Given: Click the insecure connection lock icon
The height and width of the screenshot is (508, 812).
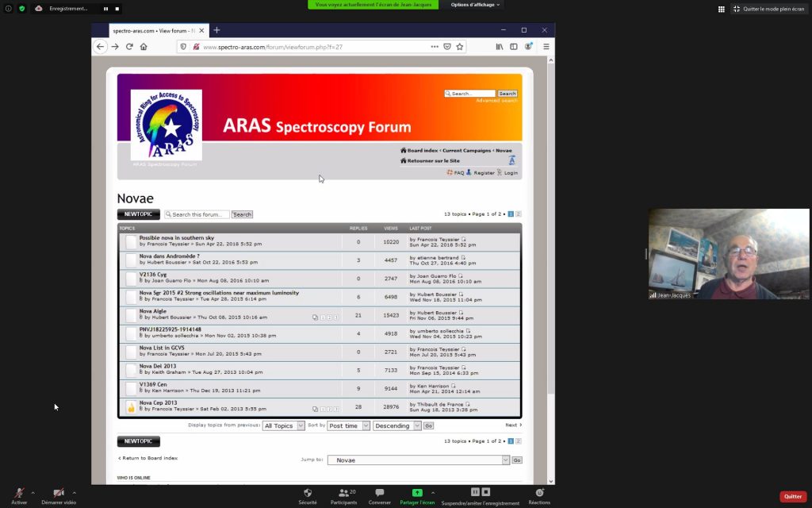Looking at the screenshot, I should (x=196, y=47).
